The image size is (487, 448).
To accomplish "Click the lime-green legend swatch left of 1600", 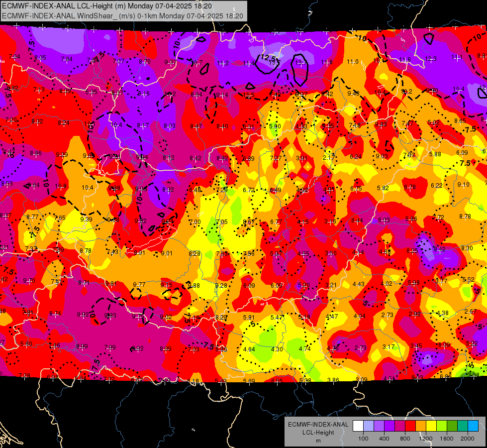I will click(442, 426).
